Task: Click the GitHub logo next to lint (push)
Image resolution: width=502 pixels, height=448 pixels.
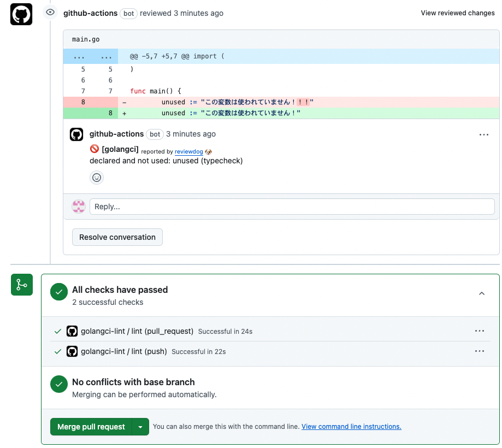Action: (x=72, y=351)
